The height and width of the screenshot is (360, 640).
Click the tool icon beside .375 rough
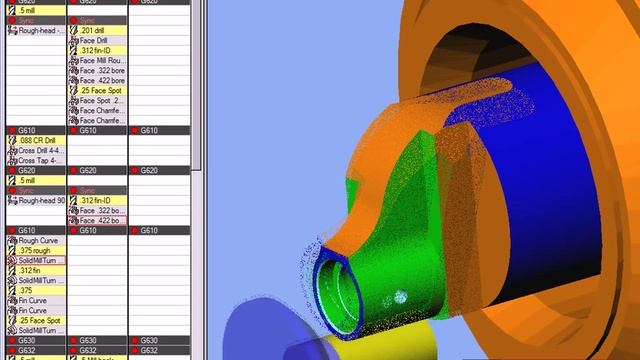[12, 250]
